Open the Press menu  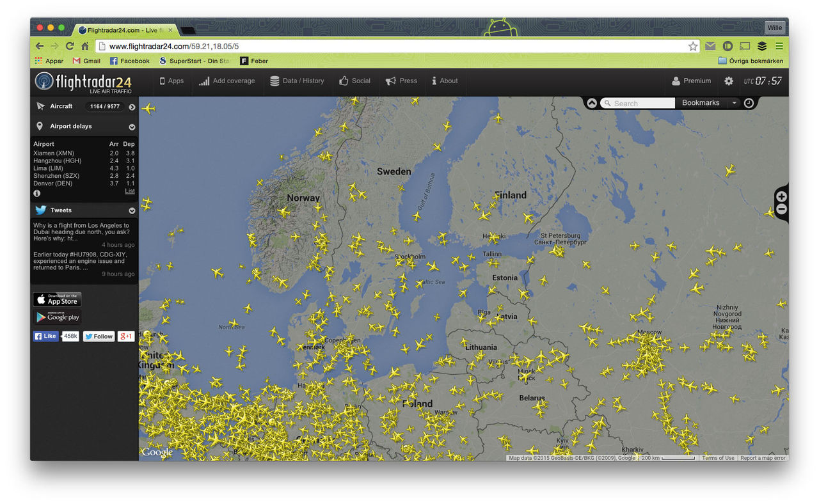tap(401, 81)
